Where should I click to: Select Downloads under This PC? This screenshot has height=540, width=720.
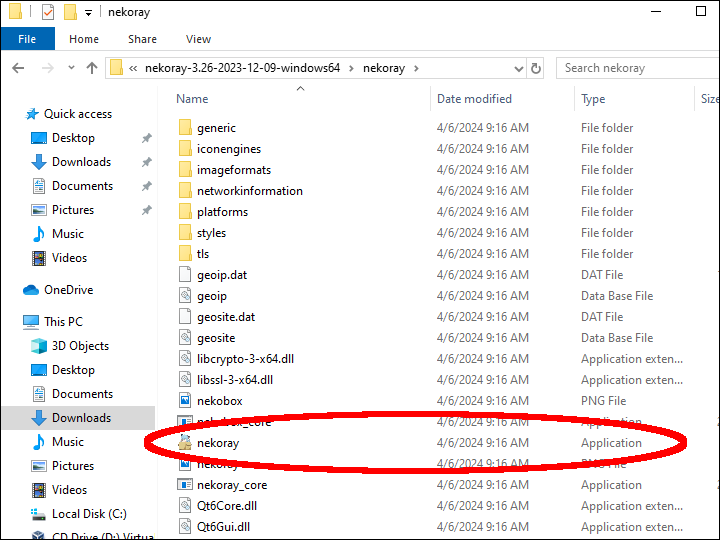pos(81,418)
